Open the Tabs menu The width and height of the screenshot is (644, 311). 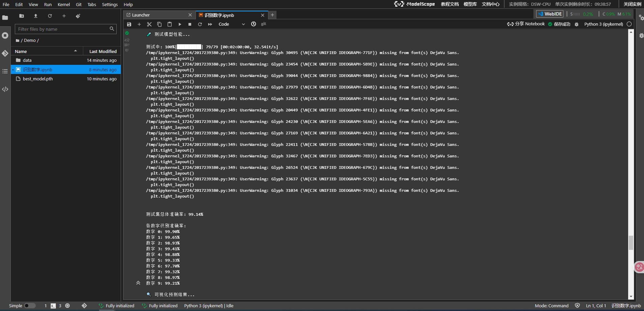(92, 4)
